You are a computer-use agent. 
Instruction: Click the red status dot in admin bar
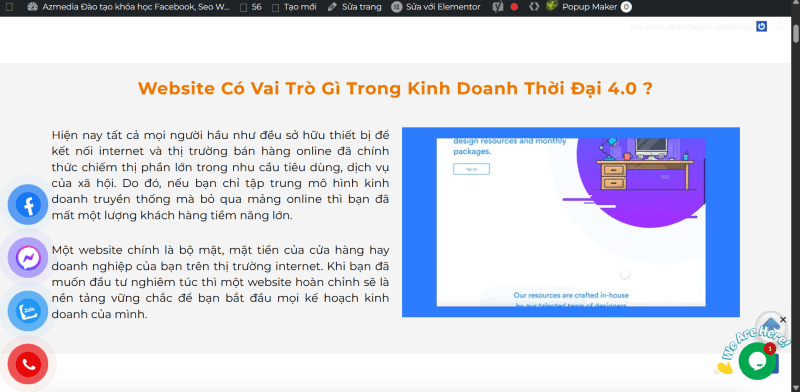pyautogui.click(x=514, y=7)
